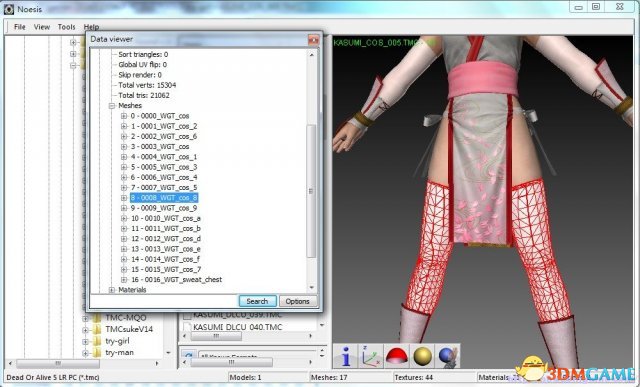
Task: Select mesh 5 - 0005_WGT_cos_3
Action: click(x=164, y=167)
